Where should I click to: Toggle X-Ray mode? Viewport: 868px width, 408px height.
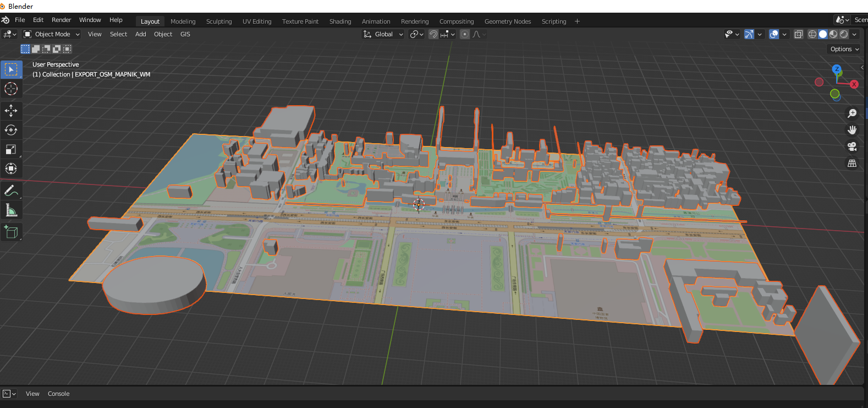click(799, 34)
